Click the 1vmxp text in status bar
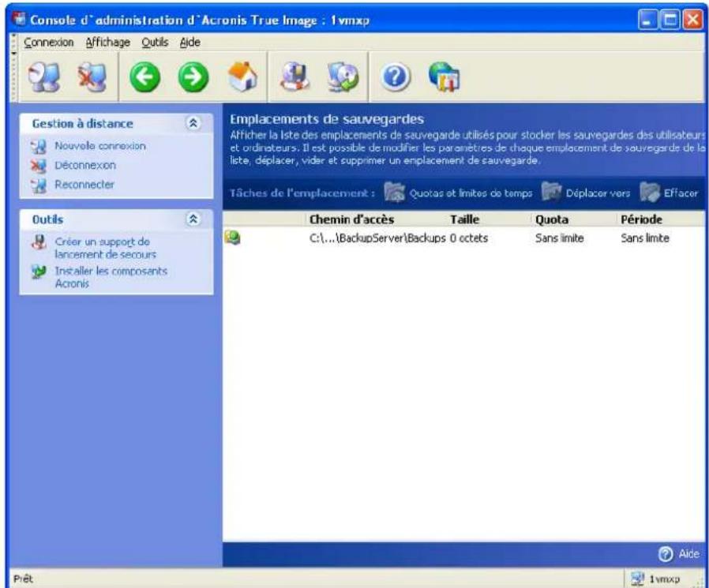709x588 pixels. [664, 579]
